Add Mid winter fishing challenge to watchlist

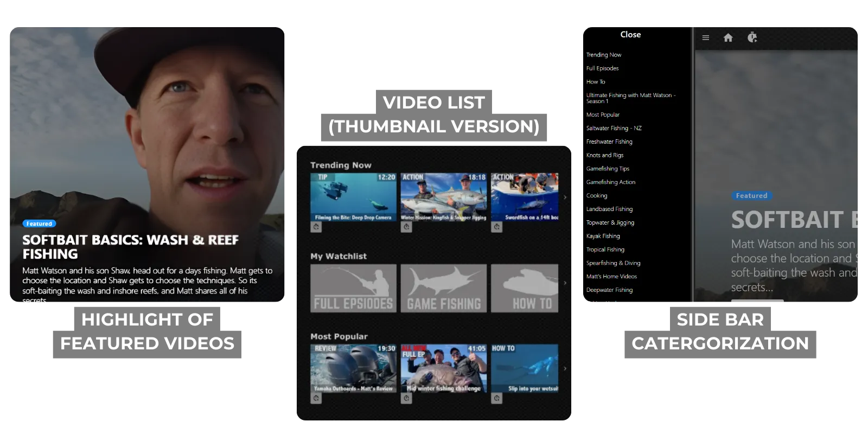[406, 399]
